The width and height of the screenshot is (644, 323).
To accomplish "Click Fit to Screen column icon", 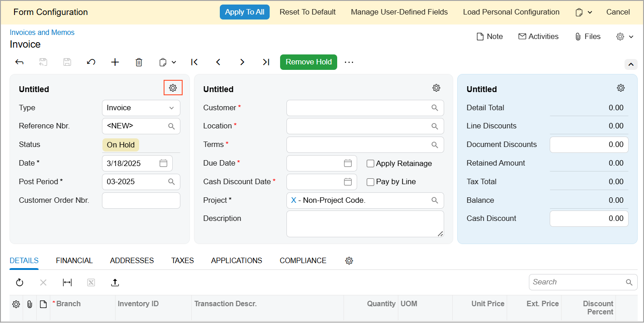I will (x=67, y=283).
